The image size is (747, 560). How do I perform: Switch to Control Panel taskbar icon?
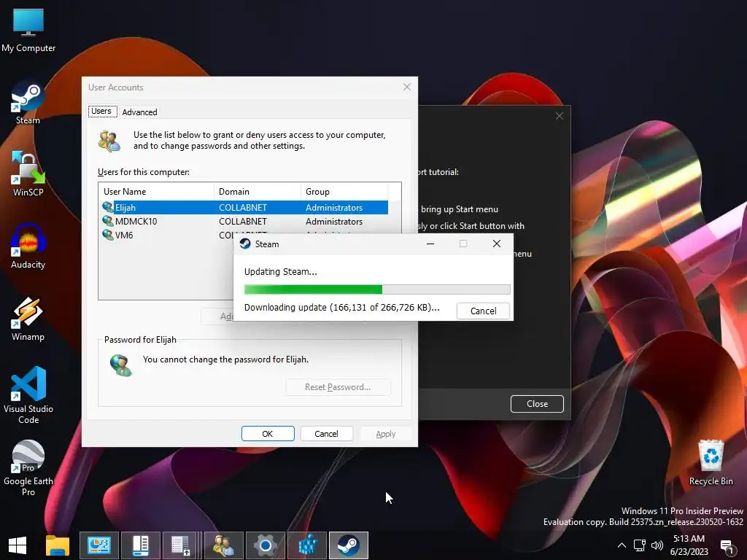99,545
